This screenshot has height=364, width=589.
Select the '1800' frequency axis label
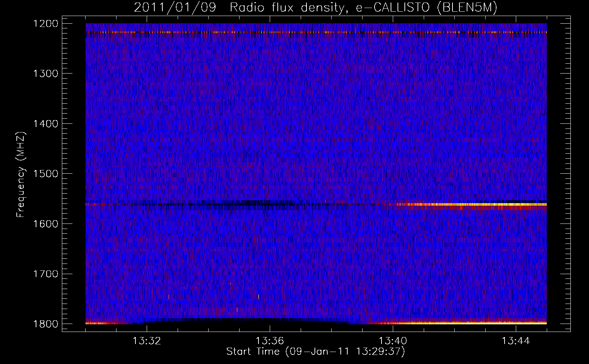(46, 324)
